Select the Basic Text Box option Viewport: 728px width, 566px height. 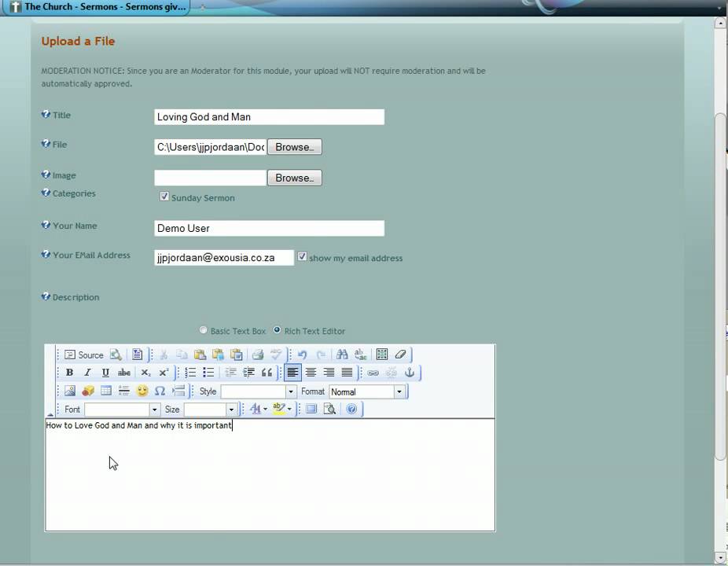(203, 330)
